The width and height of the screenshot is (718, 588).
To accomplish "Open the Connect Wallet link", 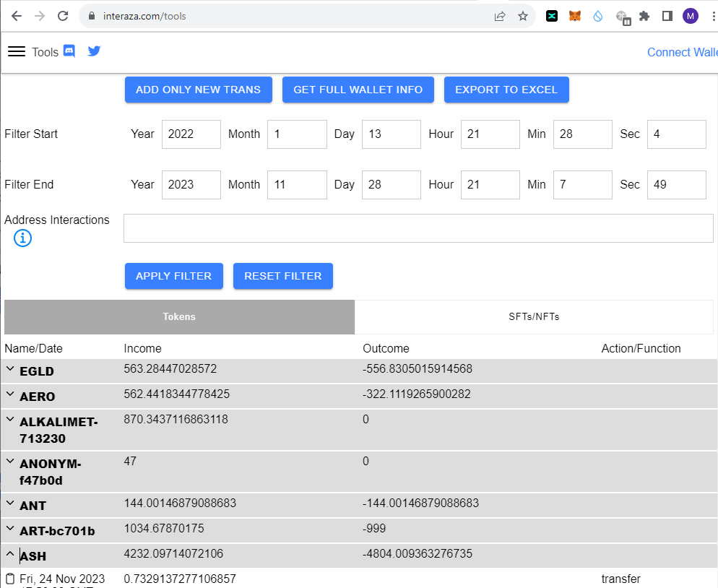I will [682, 51].
